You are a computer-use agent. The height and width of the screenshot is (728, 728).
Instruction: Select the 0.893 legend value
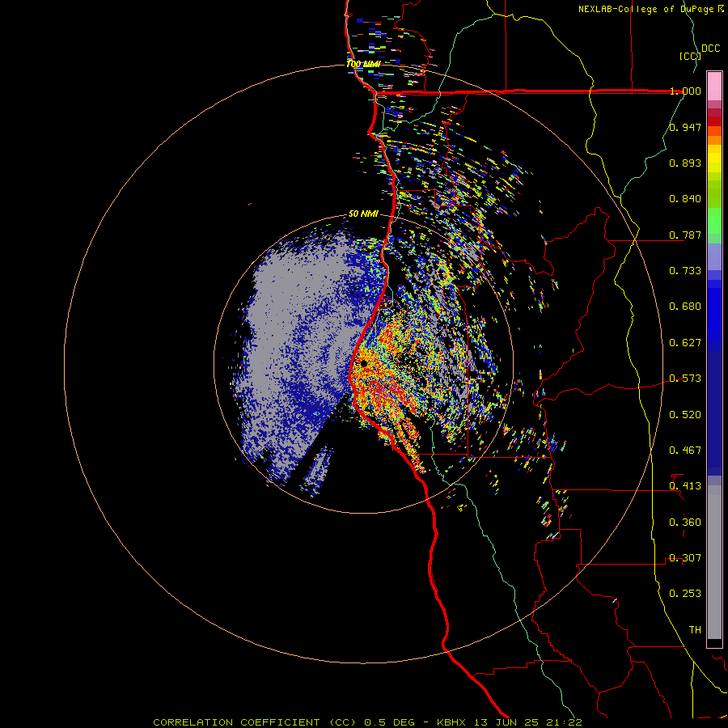(x=685, y=163)
